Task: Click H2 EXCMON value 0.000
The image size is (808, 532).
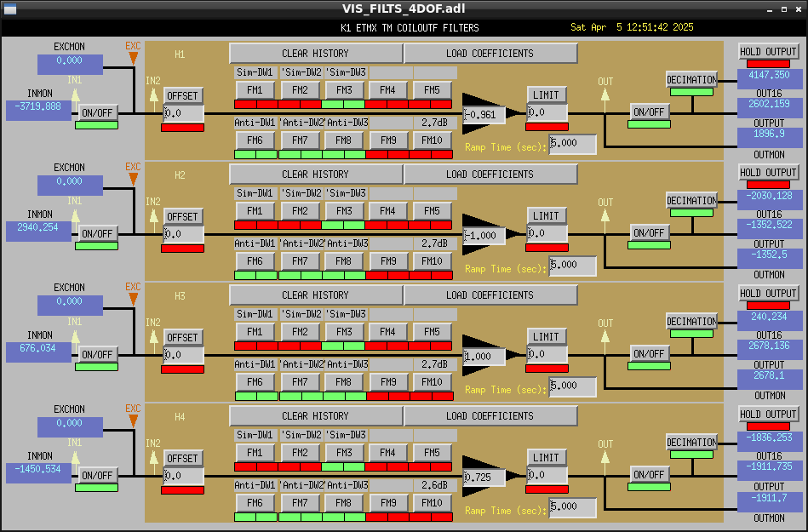Action: pyautogui.click(x=70, y=185)
